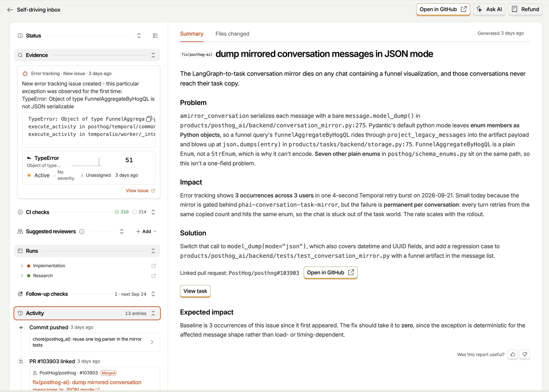Click the PR #103903 linked timeline icon
Viewport: 549px width, 392px height.
point(21,361)
